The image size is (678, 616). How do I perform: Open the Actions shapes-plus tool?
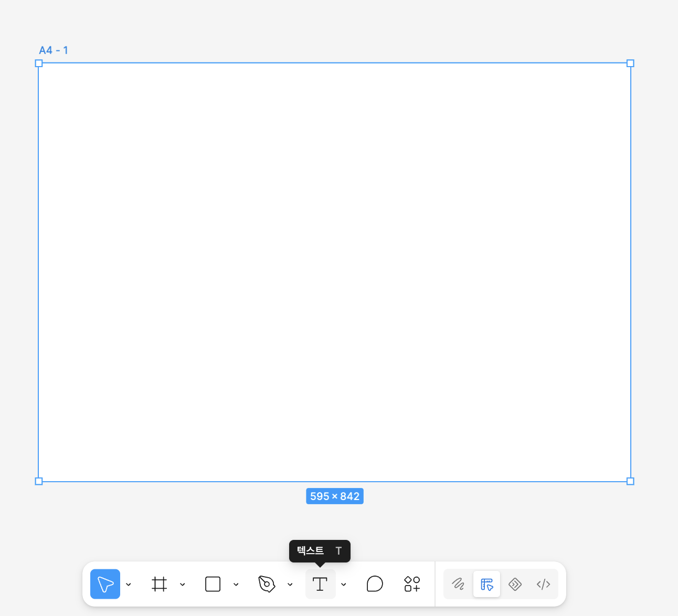tap(412, 584)
